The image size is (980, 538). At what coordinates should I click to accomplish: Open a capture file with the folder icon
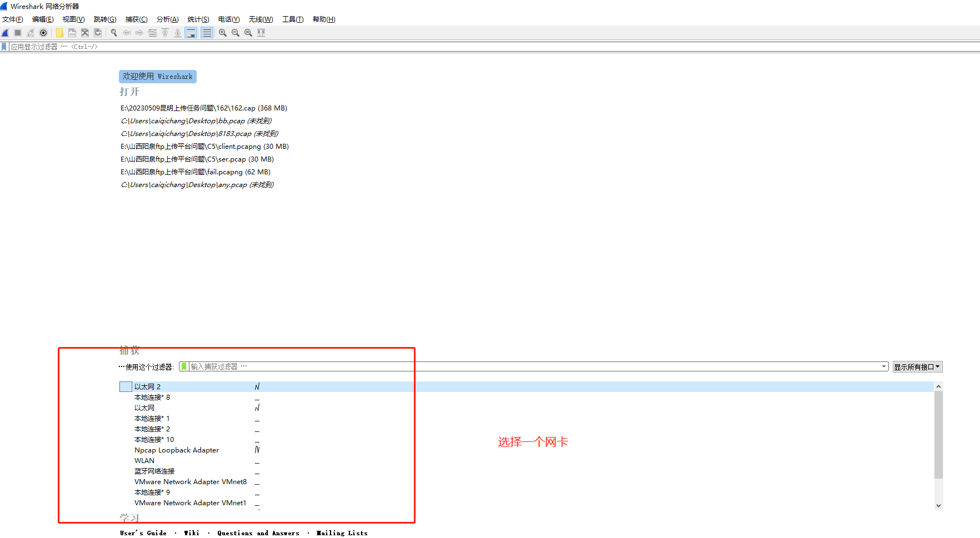coord(59,33)
